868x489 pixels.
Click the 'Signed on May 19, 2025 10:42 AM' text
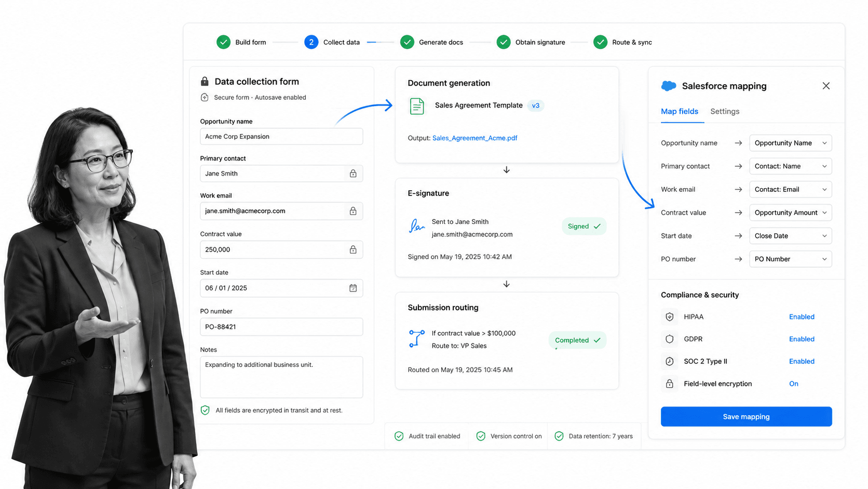(460, 257)
